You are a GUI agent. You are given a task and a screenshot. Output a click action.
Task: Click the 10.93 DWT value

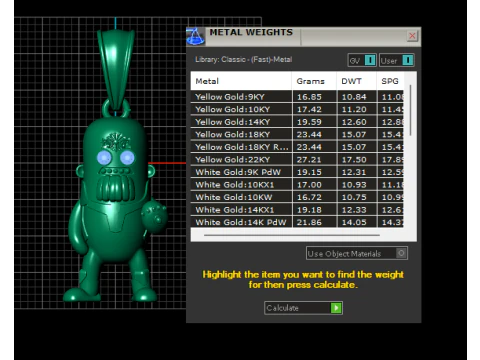click(354, 185)
